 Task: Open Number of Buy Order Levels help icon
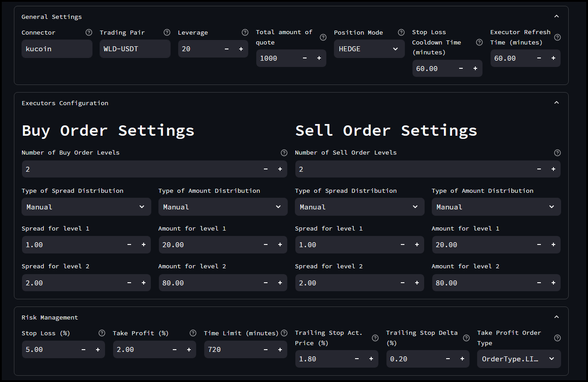click(x=284, y=152)
